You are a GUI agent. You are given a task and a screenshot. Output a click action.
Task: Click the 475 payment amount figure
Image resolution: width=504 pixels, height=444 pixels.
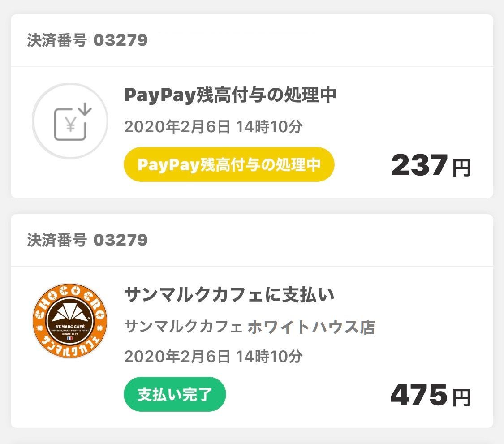(419, 395)
